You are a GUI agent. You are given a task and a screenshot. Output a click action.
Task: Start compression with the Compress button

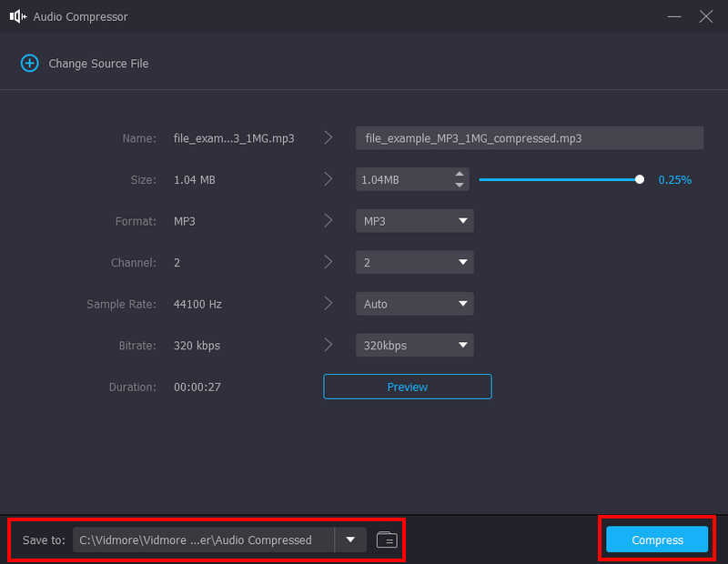tap(655, 539)
